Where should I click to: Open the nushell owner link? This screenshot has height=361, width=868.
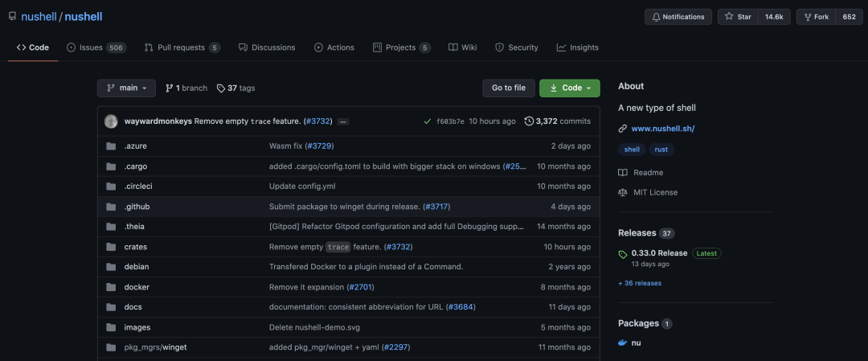(x=39, y=17)
